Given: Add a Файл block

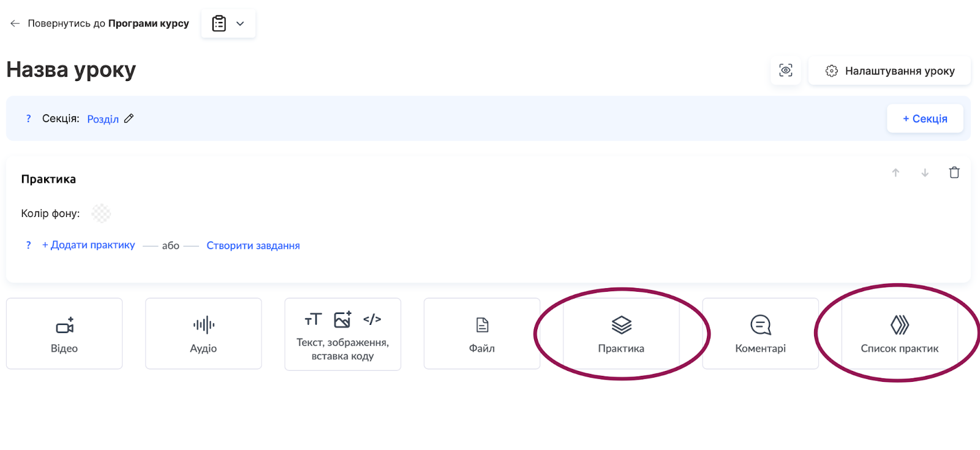Looking at the screenshot, I should point(482,334).
